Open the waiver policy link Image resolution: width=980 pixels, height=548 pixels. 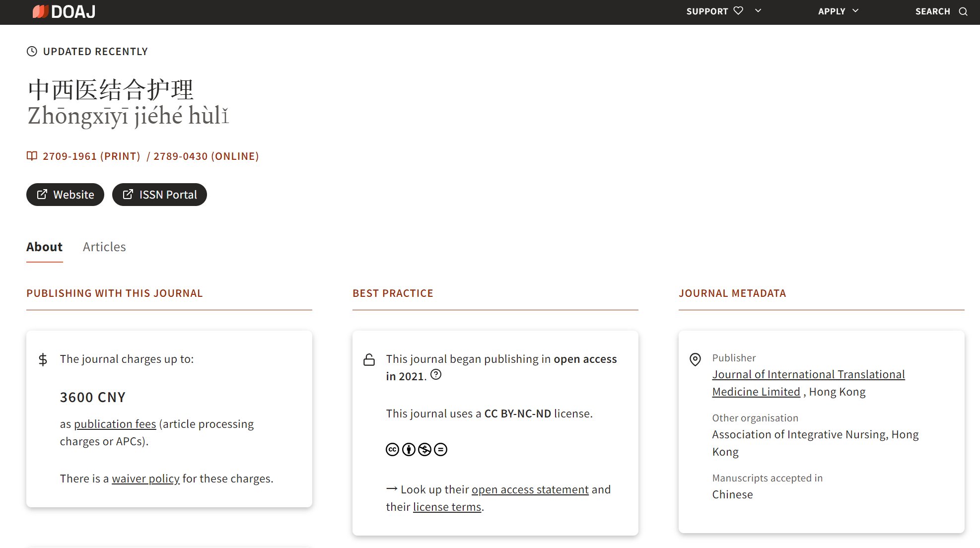(x=145, y=479)
